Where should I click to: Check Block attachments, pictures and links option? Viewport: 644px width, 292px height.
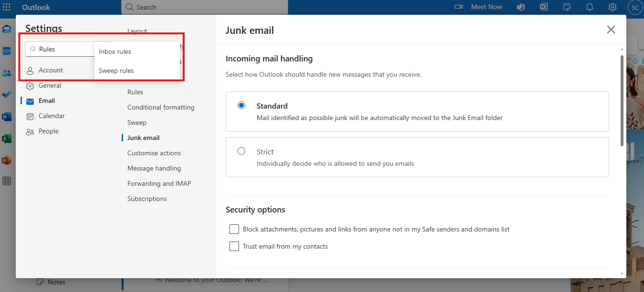234,229
